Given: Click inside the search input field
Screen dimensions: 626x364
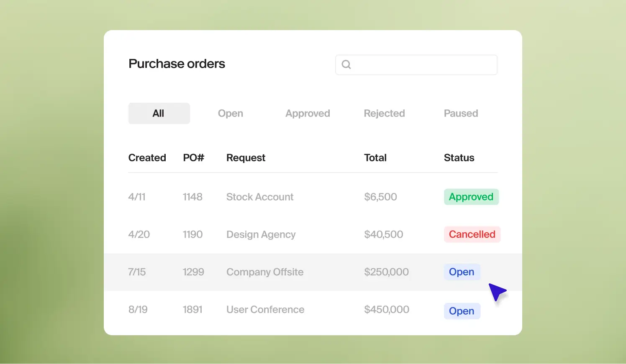Looking at the screenshot, I should 416,64.
